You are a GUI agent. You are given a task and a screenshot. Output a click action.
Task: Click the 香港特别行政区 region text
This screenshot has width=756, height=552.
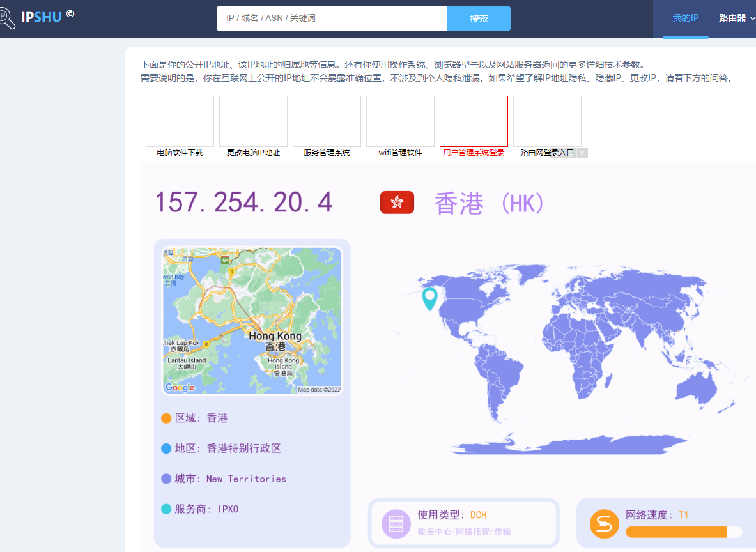(244, 448)
